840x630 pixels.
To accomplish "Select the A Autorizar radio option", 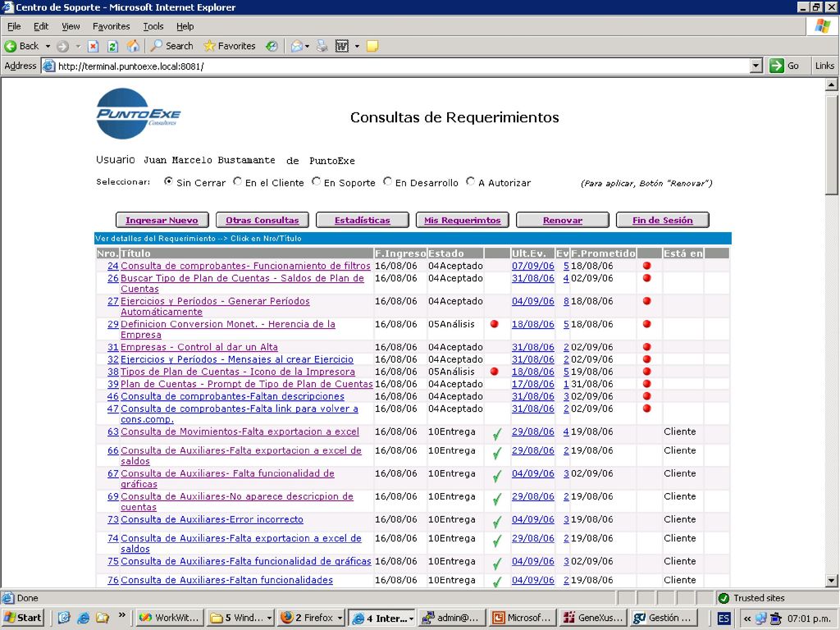I will click(x=470, y=181).
